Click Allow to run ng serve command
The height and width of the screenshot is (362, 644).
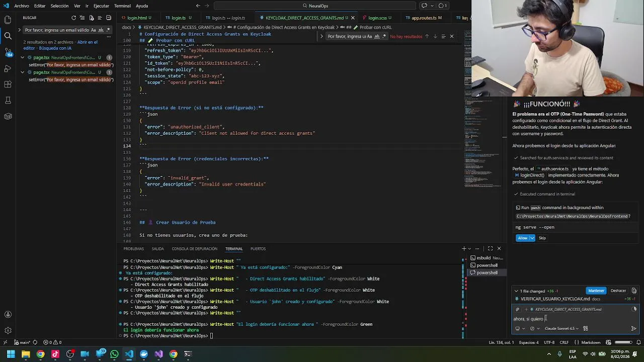[523, 238]
